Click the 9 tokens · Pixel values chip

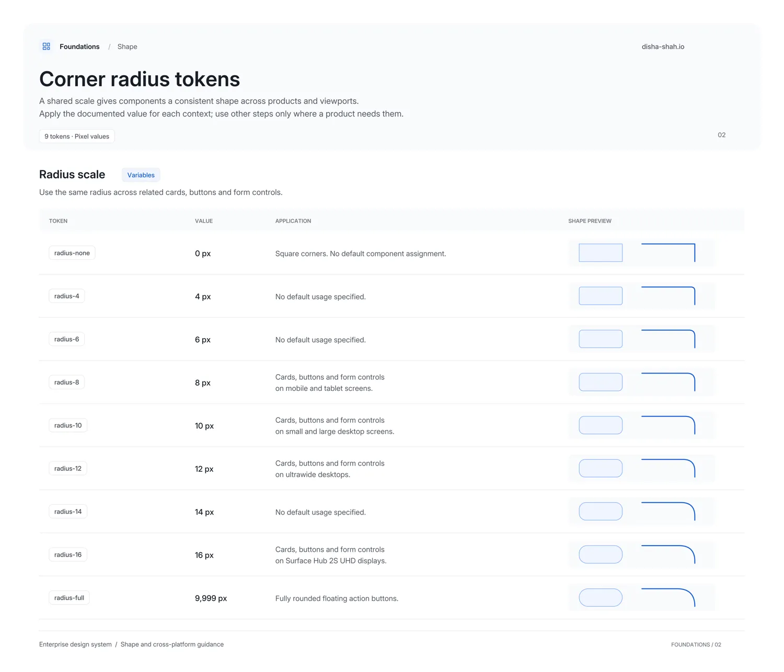coord(77,136)
